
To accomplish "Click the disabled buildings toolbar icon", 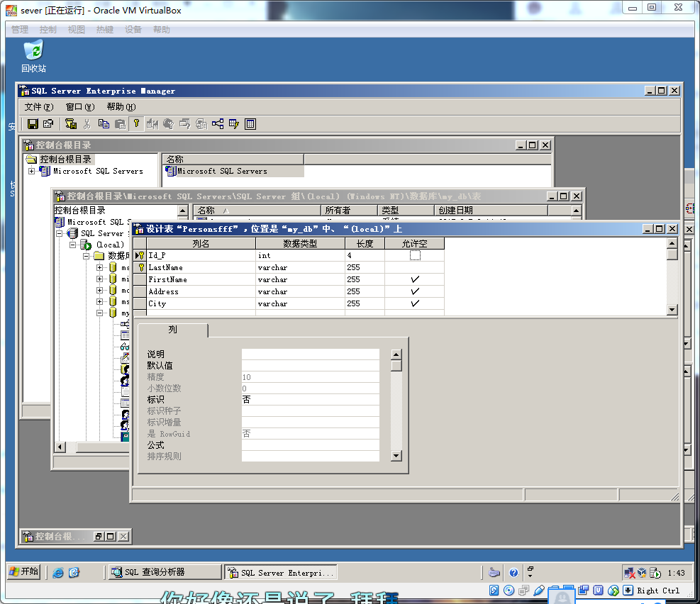I will (x=152, y=124).
